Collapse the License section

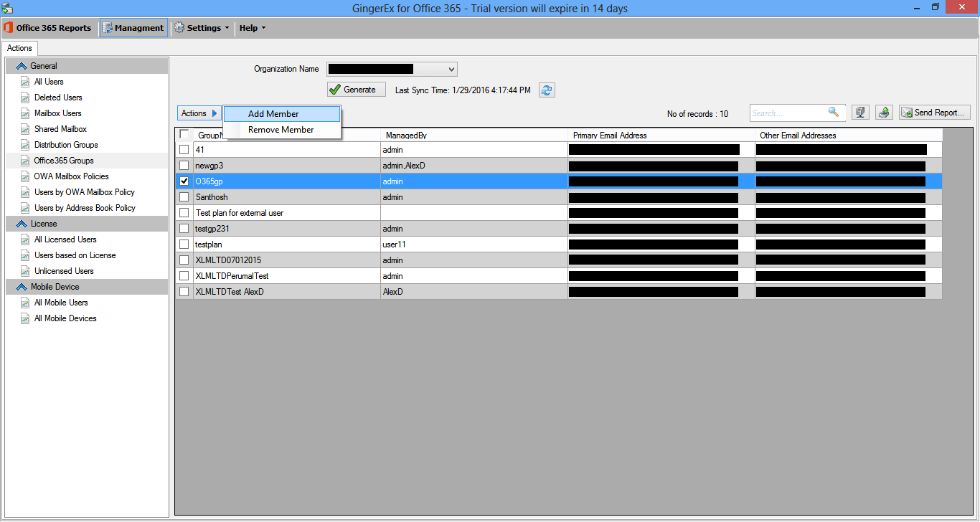point(87,224)
